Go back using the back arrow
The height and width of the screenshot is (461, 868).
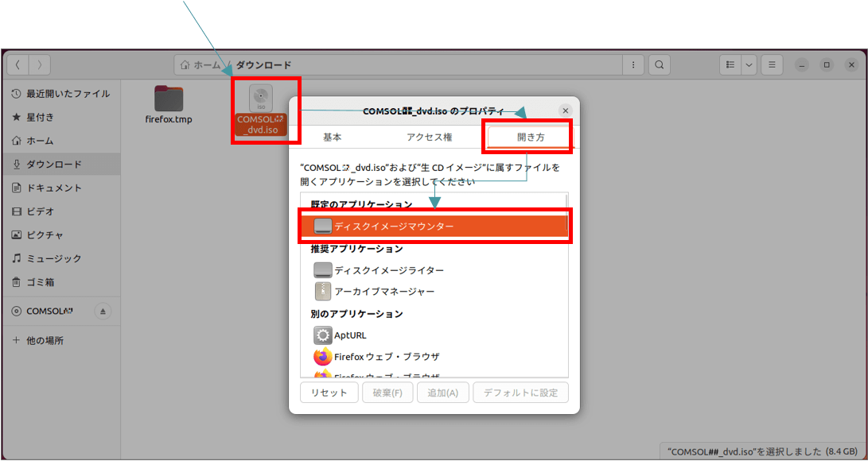pos(18,64)
